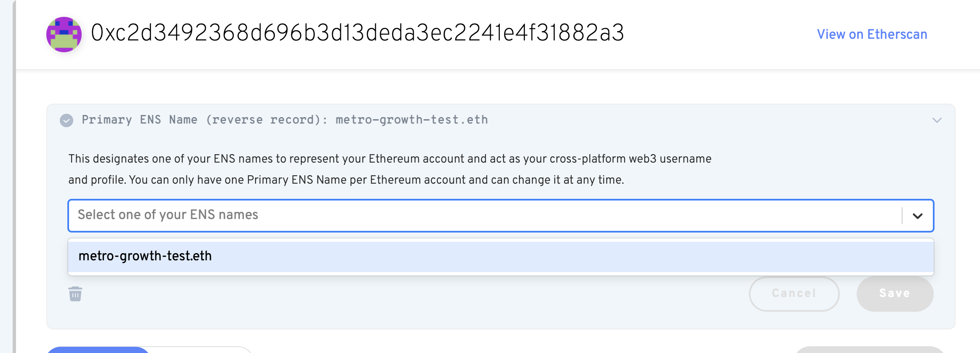The image size is (980, 353).
Task: Click the Cancel button
Action: [x=794, y=294]
